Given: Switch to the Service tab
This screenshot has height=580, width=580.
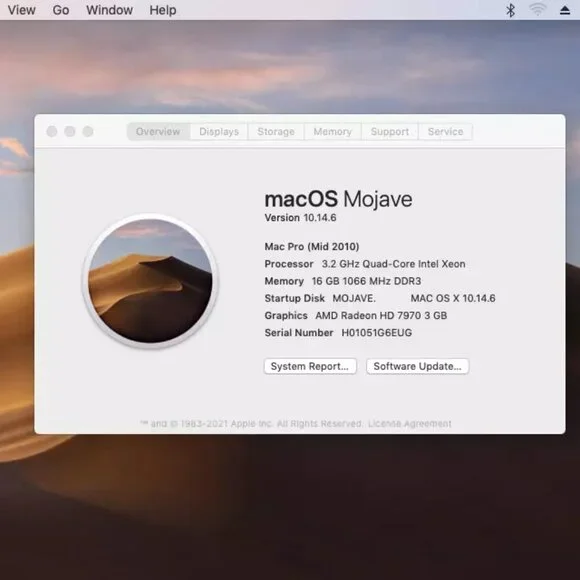Looking at the screenshot, I should [445, 132].
